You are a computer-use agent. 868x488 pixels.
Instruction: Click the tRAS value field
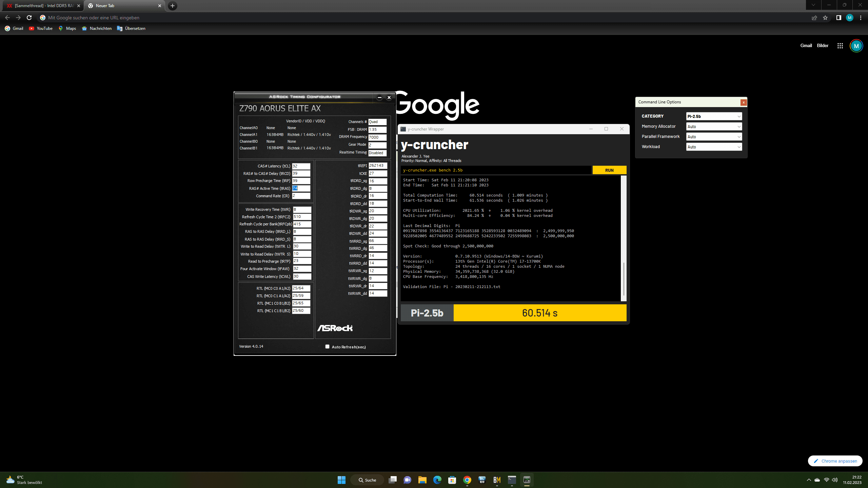pyautogui.click(x=301, y=188)
